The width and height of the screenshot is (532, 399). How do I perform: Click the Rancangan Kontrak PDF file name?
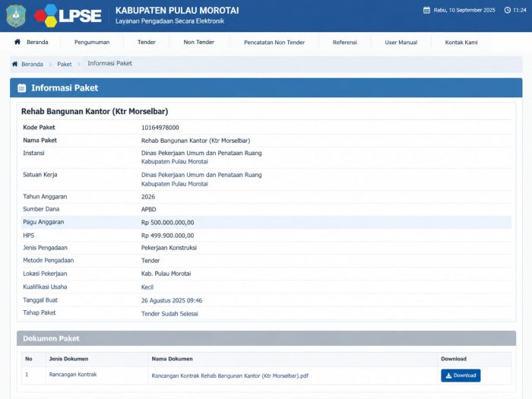pos(230,376)
